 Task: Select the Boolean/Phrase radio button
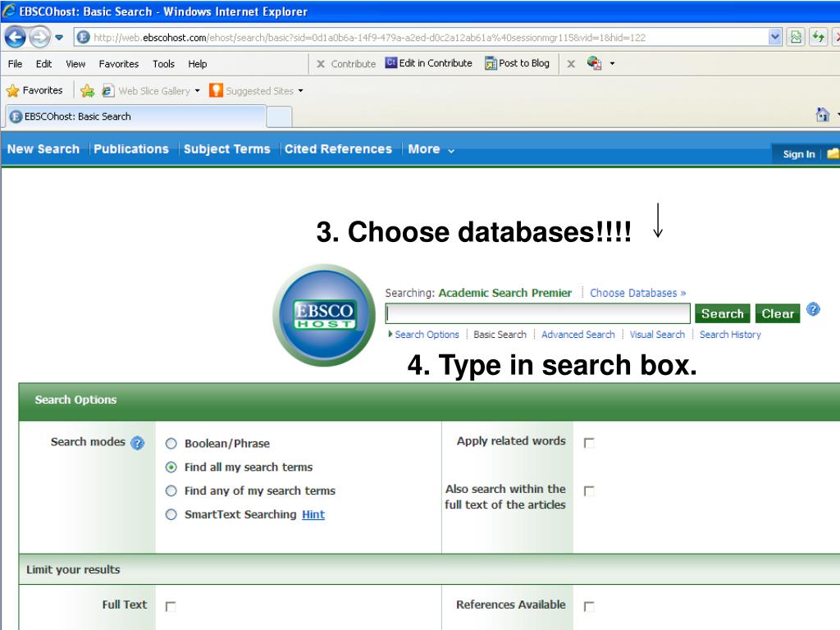pos(171,444)
